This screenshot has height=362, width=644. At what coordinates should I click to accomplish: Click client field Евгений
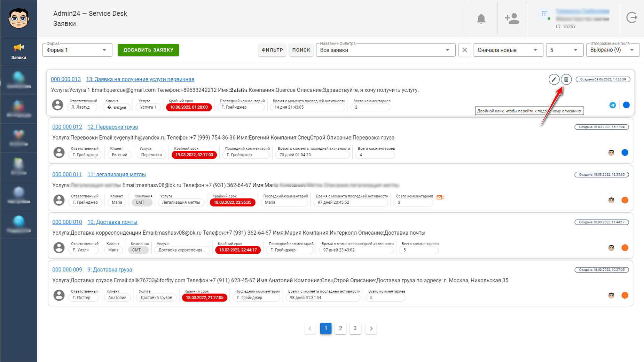[x=119, y=155]
